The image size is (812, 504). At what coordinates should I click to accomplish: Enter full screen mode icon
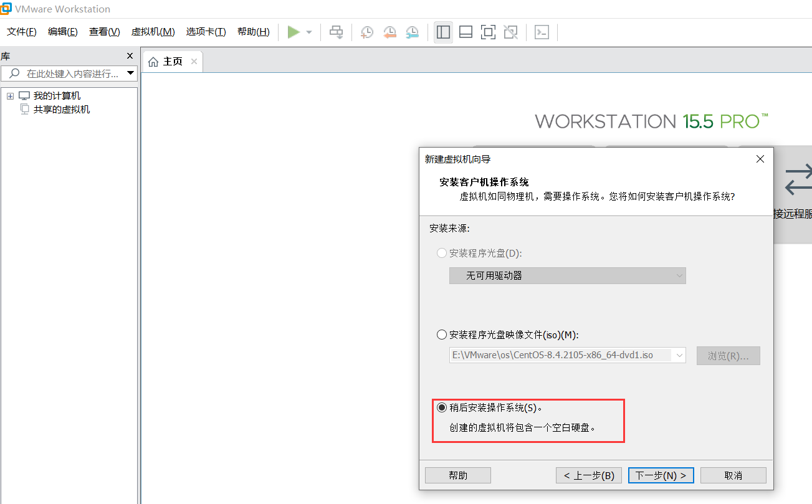pos(488,32)
